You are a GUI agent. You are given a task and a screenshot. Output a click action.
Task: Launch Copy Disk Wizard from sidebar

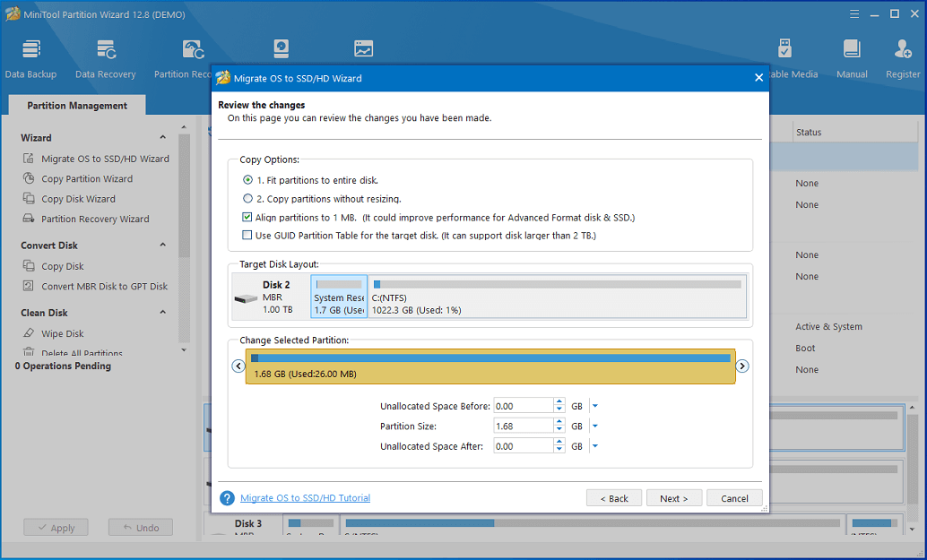pyautogui.click(x=68, y=199)
